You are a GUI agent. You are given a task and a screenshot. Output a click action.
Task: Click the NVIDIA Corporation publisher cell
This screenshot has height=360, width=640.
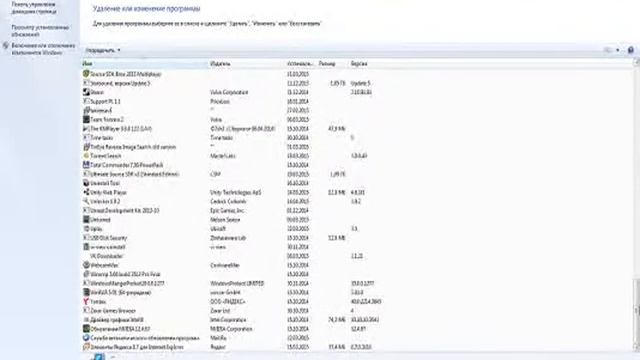coord(231,329)
